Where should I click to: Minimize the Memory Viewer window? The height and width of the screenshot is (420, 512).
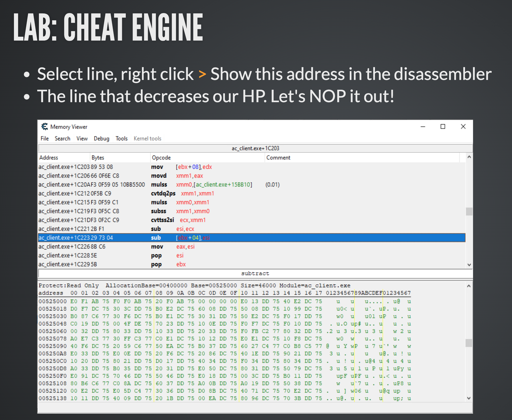point(423,127)
